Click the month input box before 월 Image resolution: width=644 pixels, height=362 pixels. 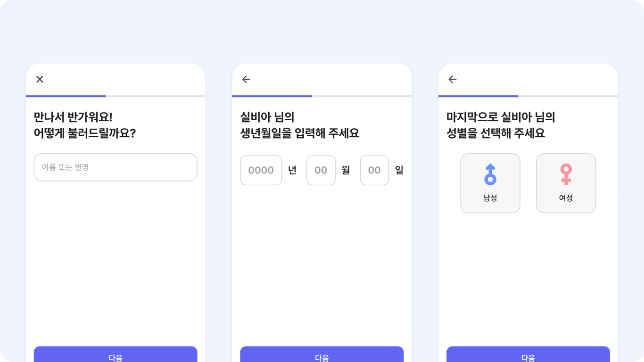tap(321, 170)
